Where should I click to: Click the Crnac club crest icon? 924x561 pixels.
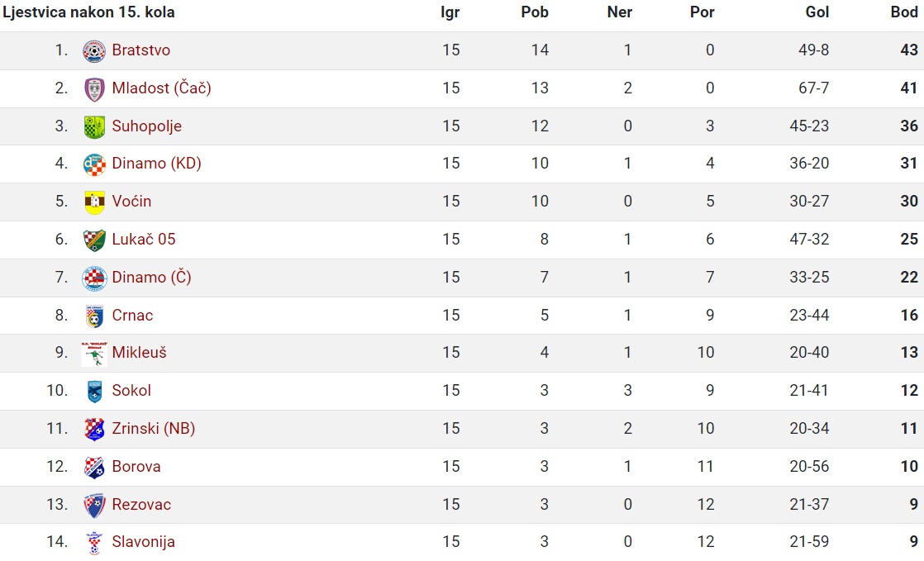coord(94,316)
